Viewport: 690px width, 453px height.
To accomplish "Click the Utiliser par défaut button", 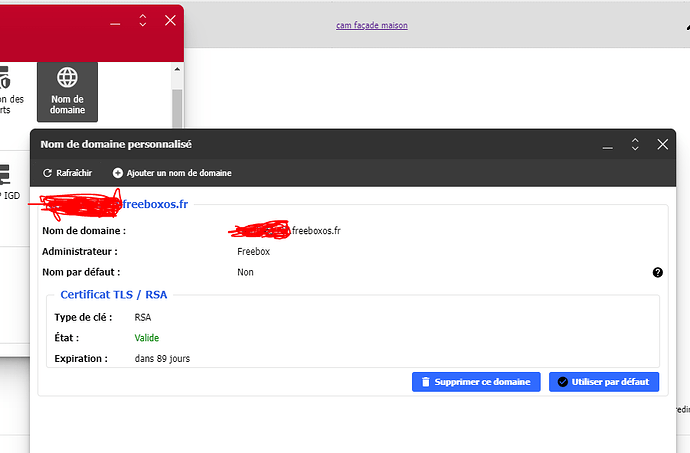I will (604, 382).
